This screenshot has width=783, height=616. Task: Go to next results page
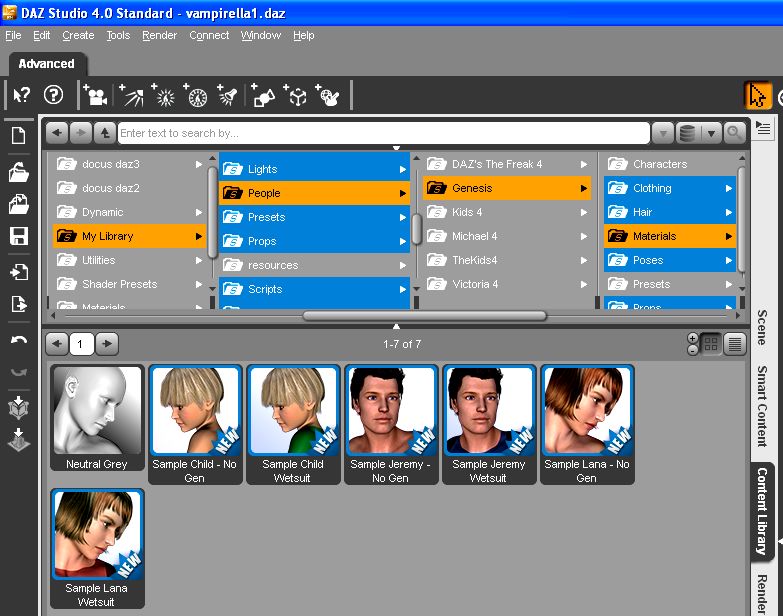click(x=107, y=343)
